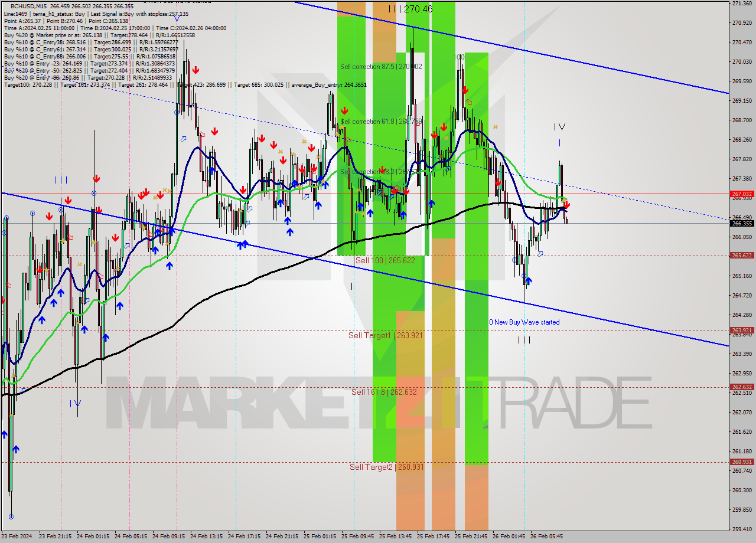Screen dimensions: 756x543
Task: Click the red 267.032 price label on the axis
Action: (742, 194)
